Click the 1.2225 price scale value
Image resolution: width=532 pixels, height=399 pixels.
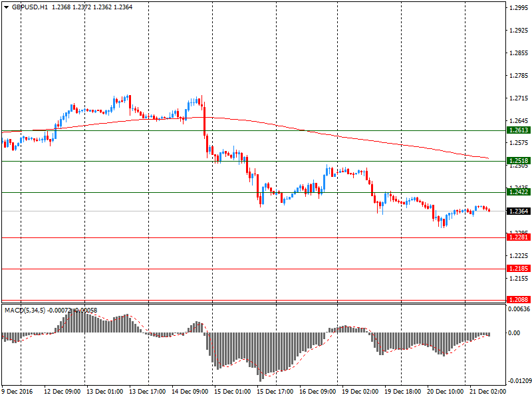[x=519, y=256]
